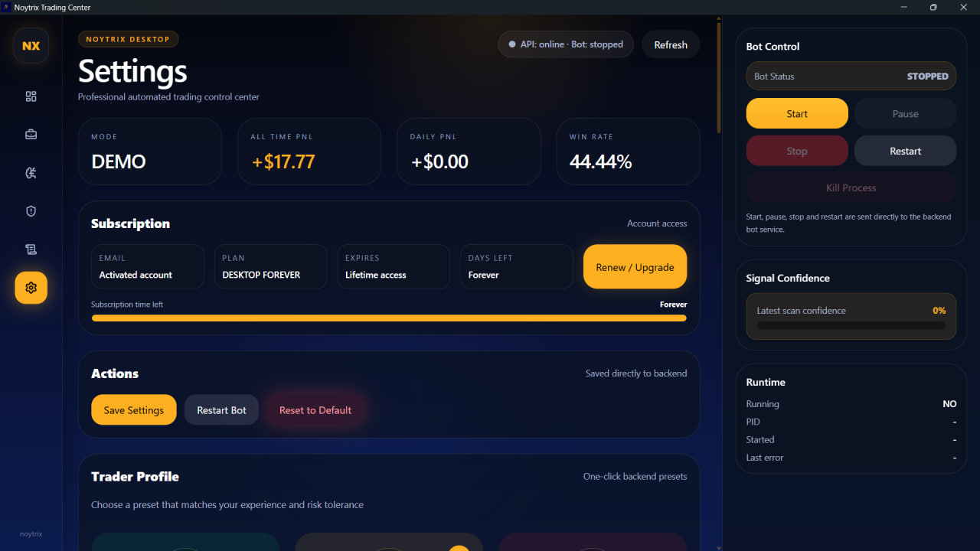
Task: Click the Started row in Runtime
Action: click(x=851, y=439)
